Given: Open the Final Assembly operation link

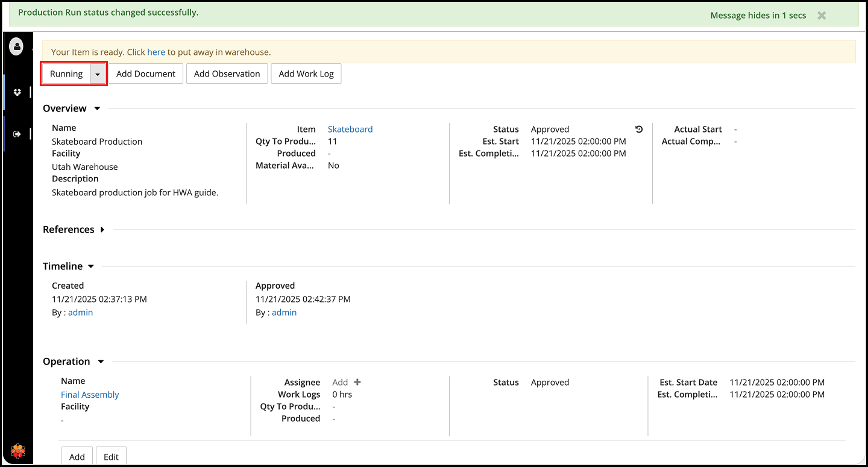Looking at the screenshot, I should point(90,395).
